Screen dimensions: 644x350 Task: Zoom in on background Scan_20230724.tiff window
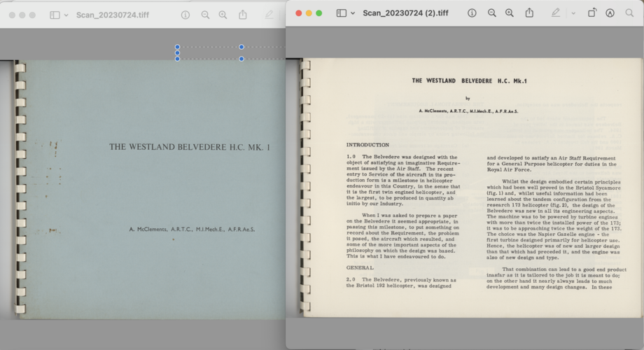[x=223, y=15]
